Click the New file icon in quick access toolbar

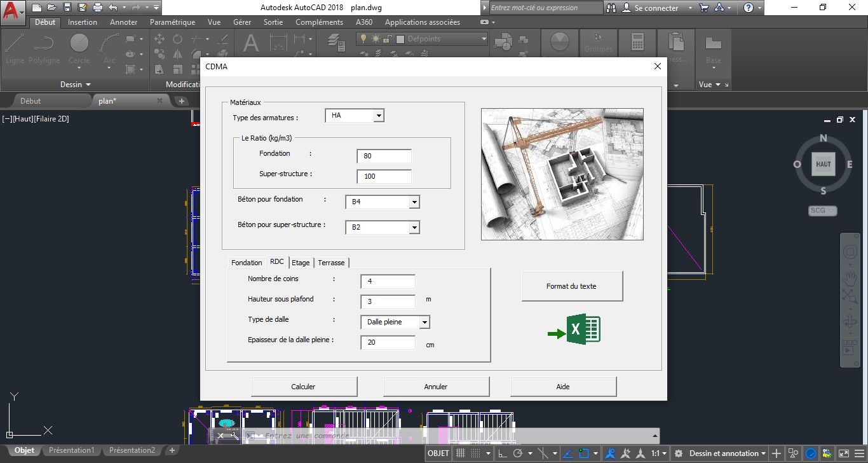point(37,8)
